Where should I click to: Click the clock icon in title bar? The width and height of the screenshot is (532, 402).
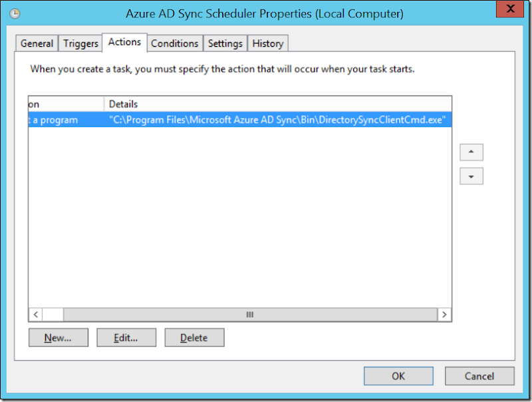tap(15, 13)
